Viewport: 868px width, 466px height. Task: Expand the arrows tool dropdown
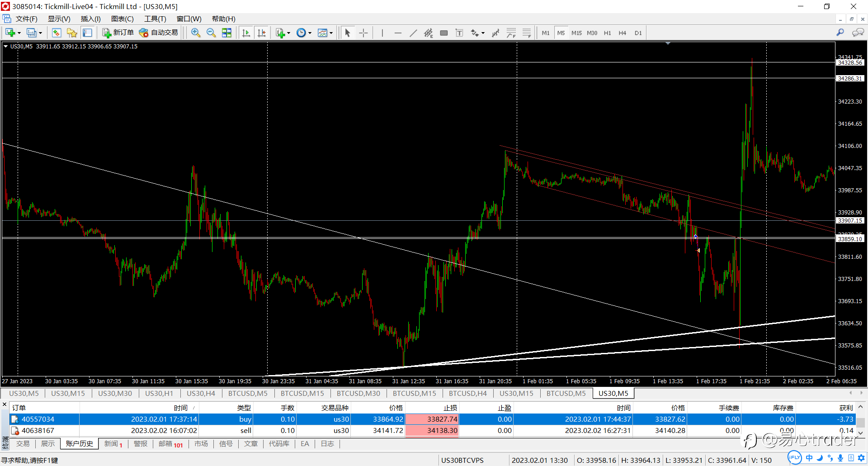(483, 33)
